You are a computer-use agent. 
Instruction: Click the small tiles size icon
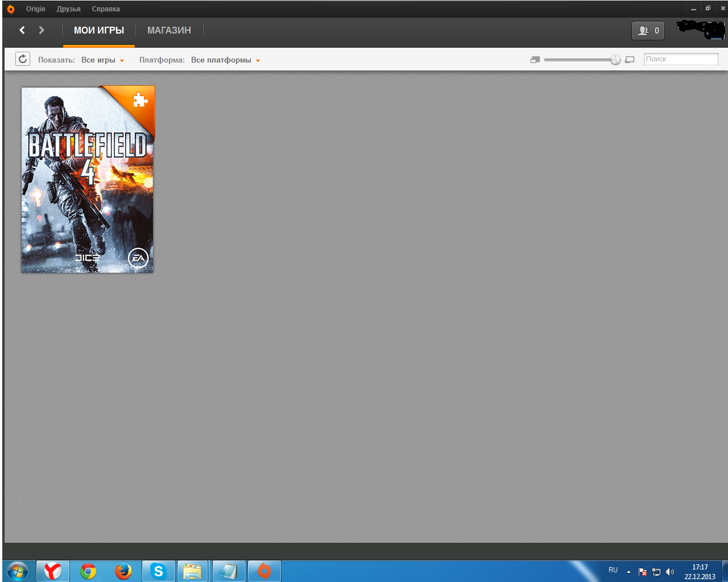(x=535, y=60)
